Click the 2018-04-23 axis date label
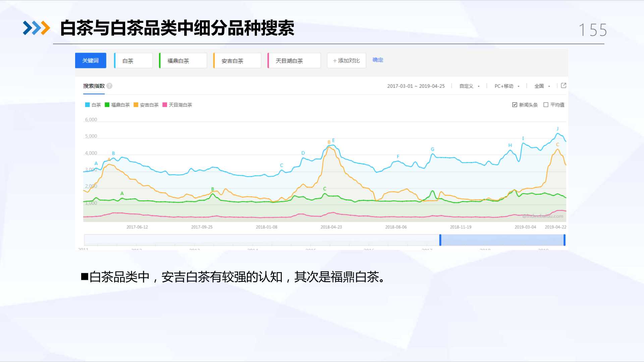The image size is (644, 362). click(x=331, y=227)
